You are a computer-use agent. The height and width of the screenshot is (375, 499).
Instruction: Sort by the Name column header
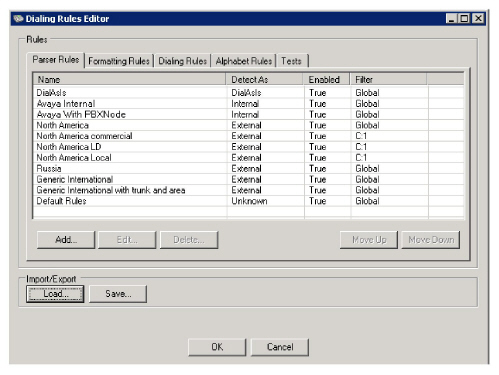(130, 80)
